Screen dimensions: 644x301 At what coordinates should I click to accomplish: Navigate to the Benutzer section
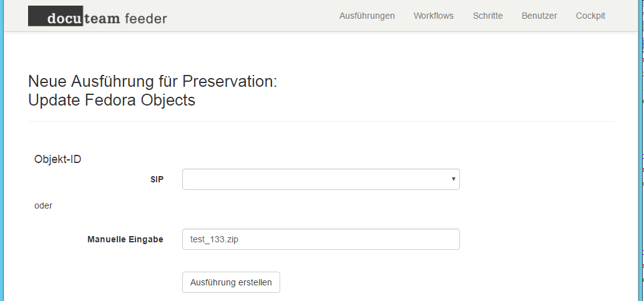tap(539, 16)
